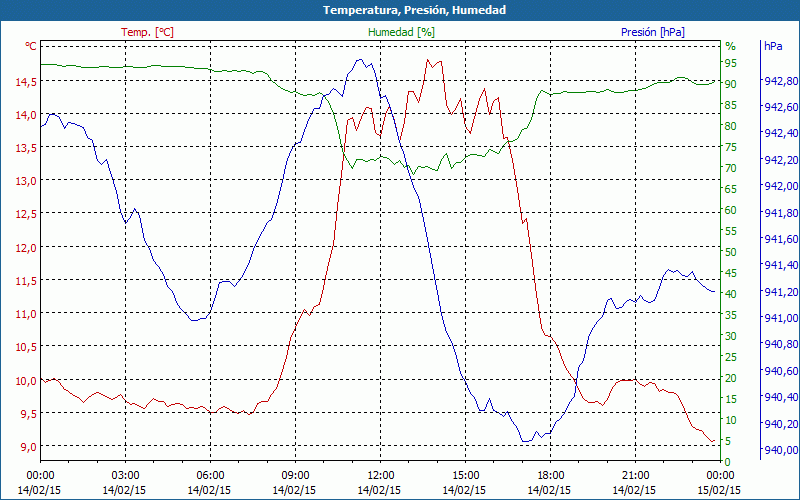This screenshot has width=800, height=500.
Task: Click the 06:00 time axis label
Action: pyautogui.click(x=210, y=476)
